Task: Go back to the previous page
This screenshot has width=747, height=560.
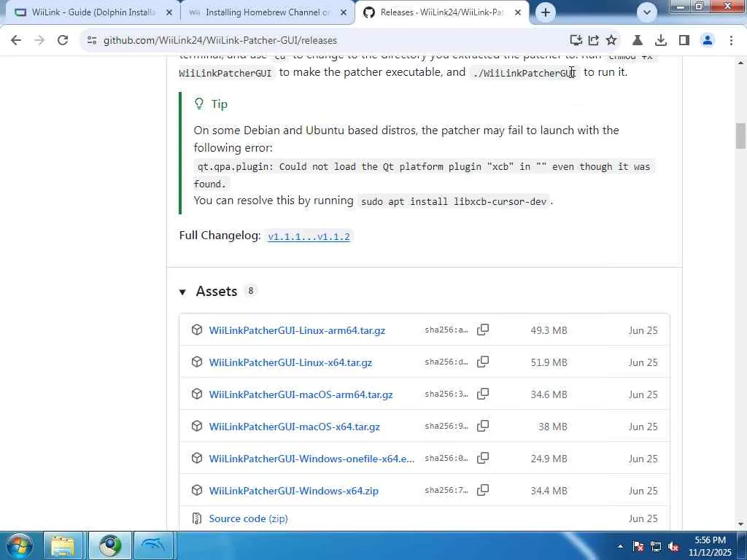Action: coord(16,41)
